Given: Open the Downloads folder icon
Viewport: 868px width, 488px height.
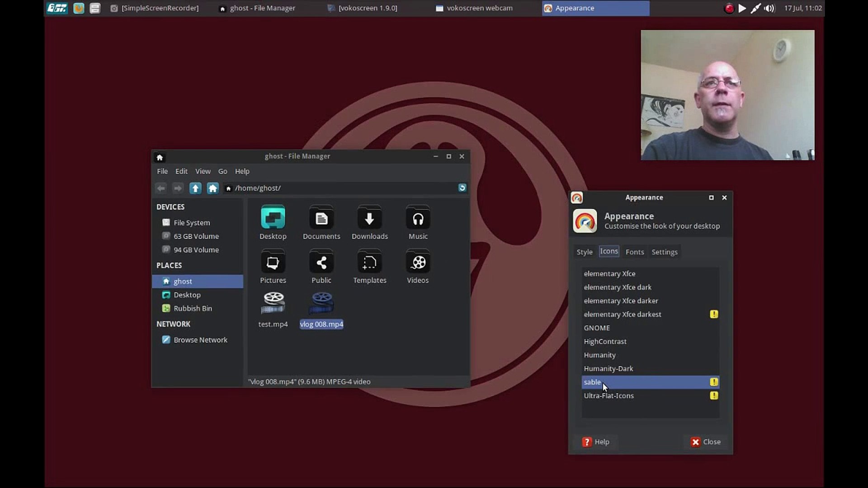Looking at the screenshot, I should pyautogui.click(x=369, y=218).
